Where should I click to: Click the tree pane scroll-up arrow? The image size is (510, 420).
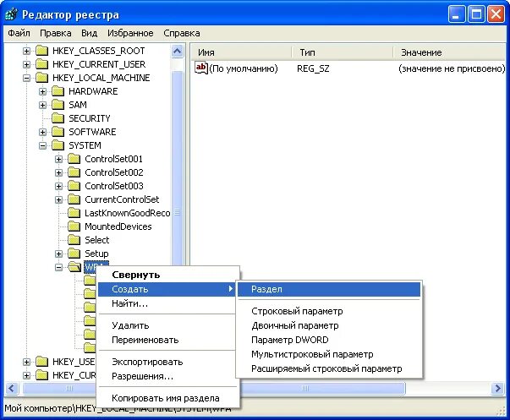click(178, 52)
